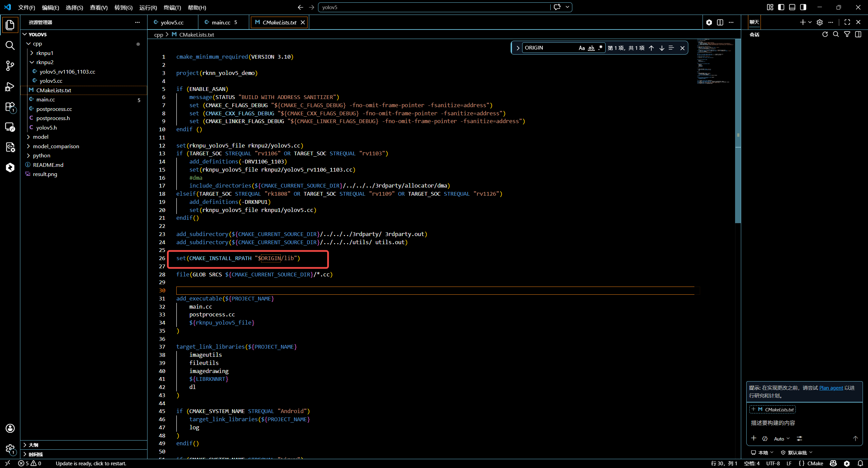The height and width of the screenshot is (468, 868).
Task: Click the Plan agent link
Action: tap(831, 388)
